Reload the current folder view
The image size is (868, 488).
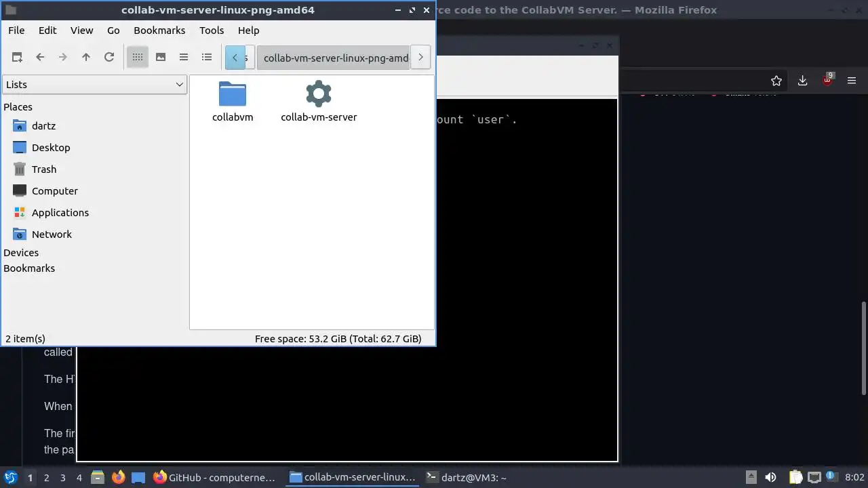(109, 58)
